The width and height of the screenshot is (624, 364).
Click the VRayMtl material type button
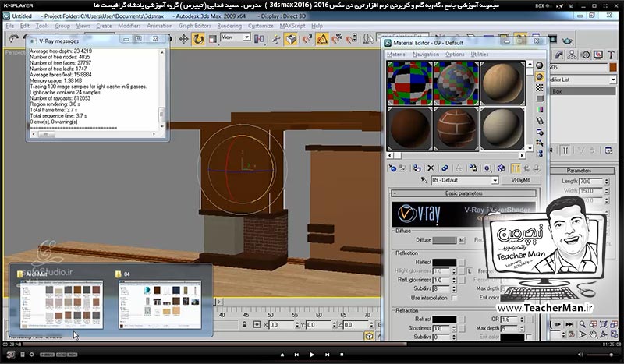click(x=520, y=180)
